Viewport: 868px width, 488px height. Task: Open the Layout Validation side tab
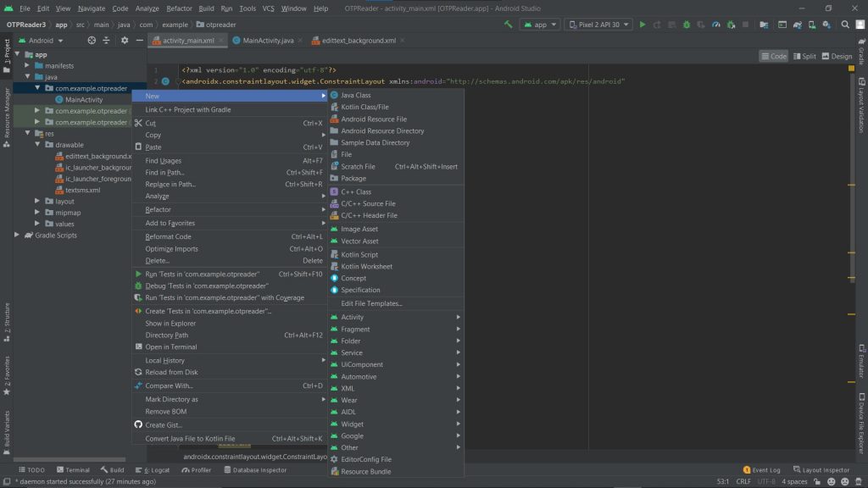(x=862, y=106)
